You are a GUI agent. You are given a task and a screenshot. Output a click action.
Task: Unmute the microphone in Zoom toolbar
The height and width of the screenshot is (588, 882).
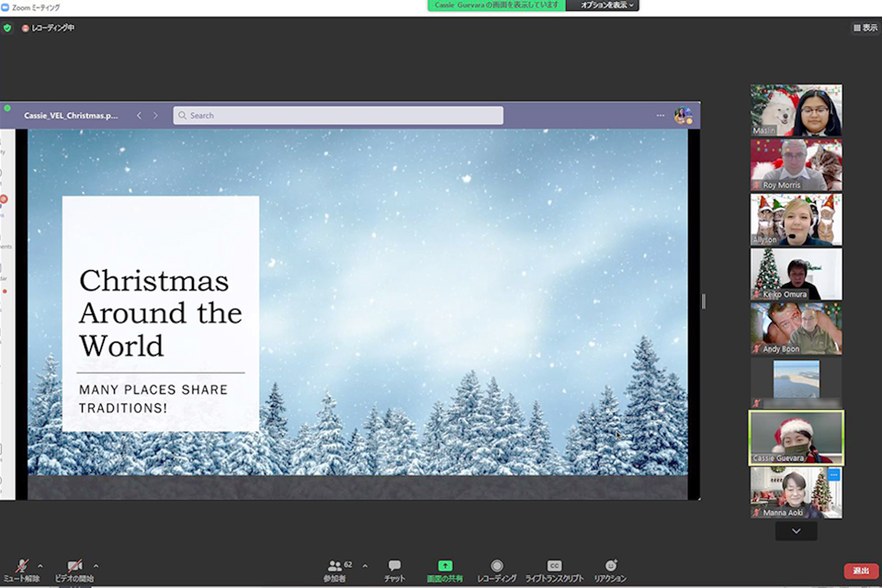click(x=21, y=570)
